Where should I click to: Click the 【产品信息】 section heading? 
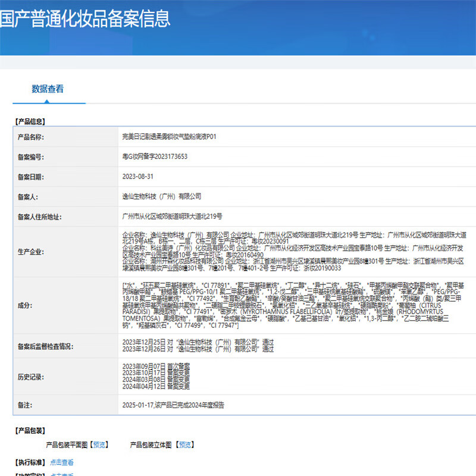point(30,121)
